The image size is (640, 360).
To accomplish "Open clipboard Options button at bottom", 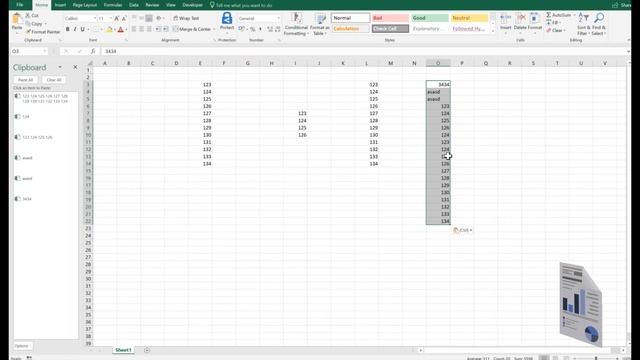I will click(22, 346).
